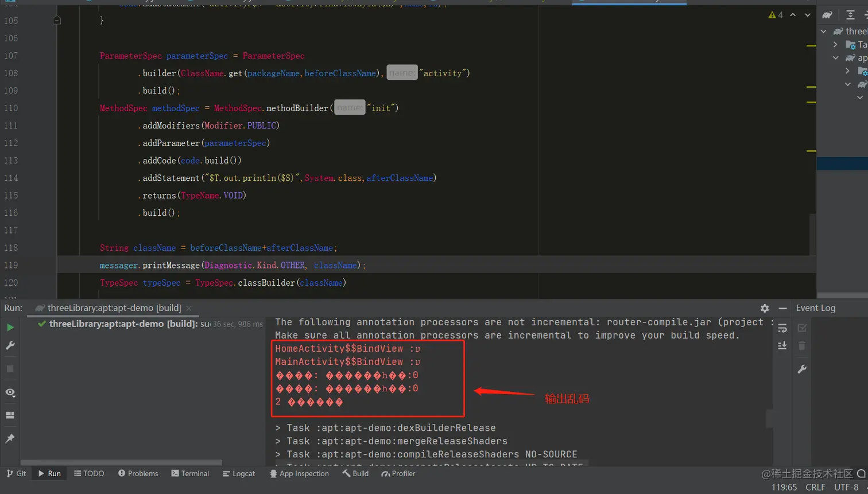Open the Run tool window tab
This screenshot has width=868, height=494.
(49, 473)
